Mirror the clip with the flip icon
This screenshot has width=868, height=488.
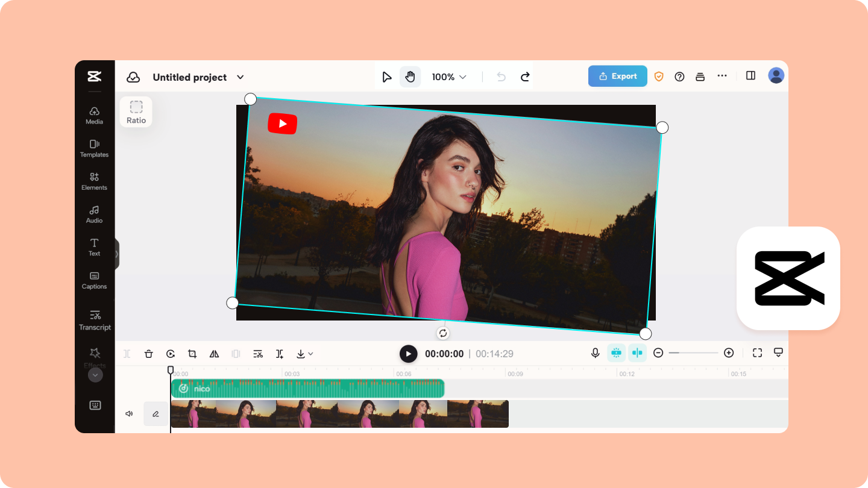click(214, 354)
